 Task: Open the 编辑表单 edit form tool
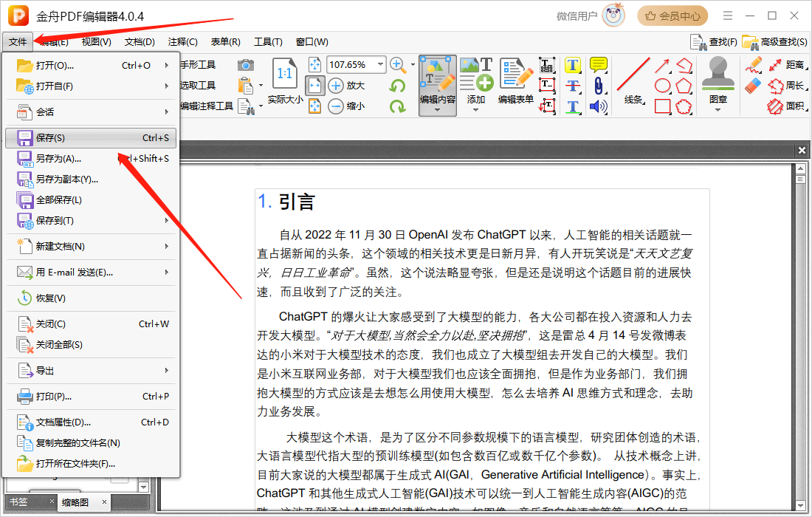pos(516,81)
